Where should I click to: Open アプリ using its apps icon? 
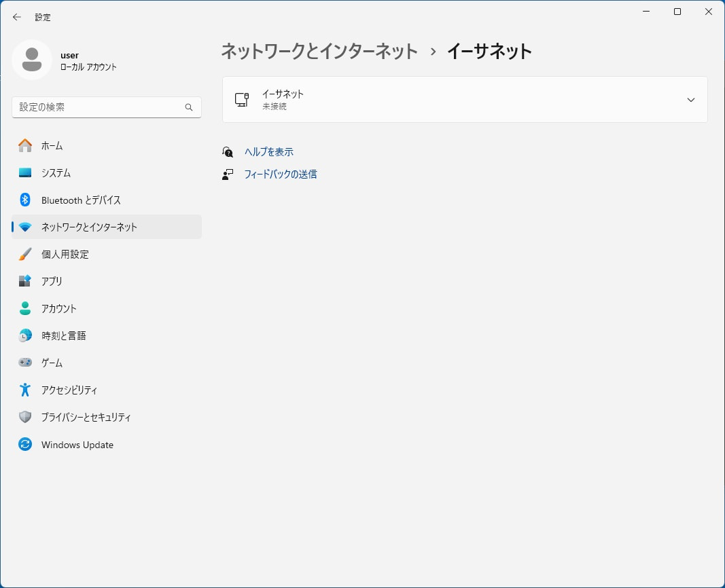pos(25,281)
